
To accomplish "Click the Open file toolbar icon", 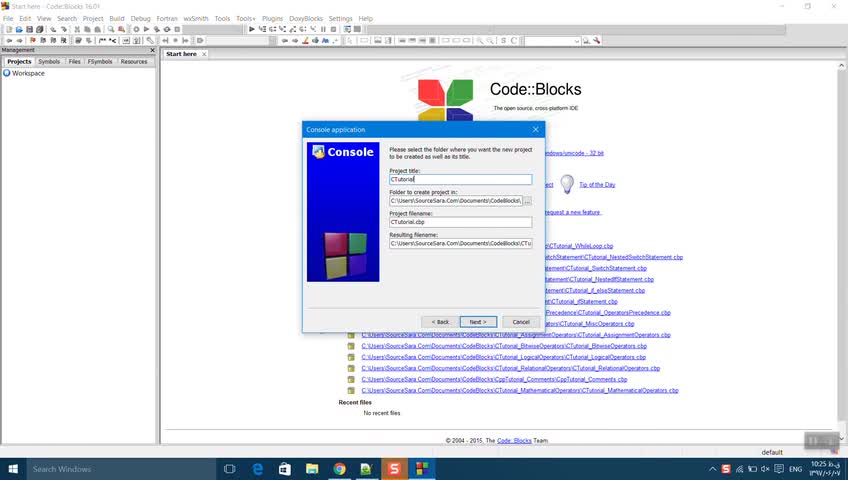I will (x=19, y=29).
